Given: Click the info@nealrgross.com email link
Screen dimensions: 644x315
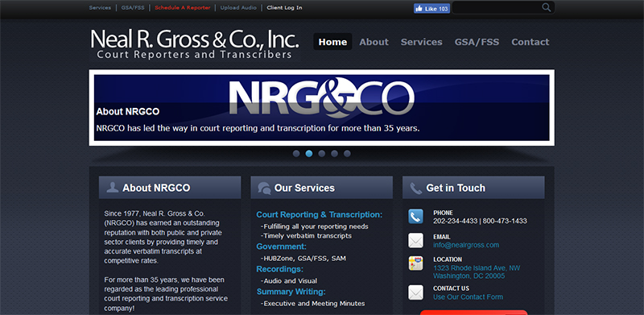Looking at the screenshot, I should click(466, 245).
